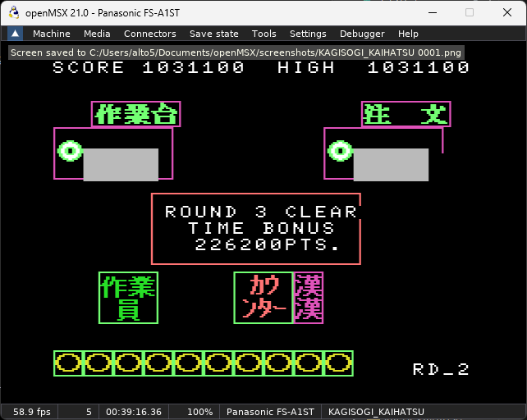Image resolution: width=527 pixels, height=420 pixels.
Task: Click the magenta 漢漢 tile
Action: point(308,298)
